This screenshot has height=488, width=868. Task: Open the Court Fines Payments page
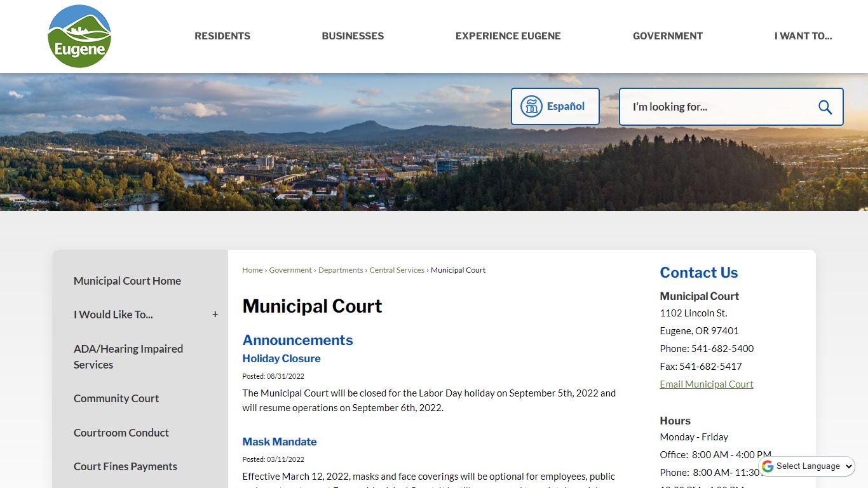(125, 466)
